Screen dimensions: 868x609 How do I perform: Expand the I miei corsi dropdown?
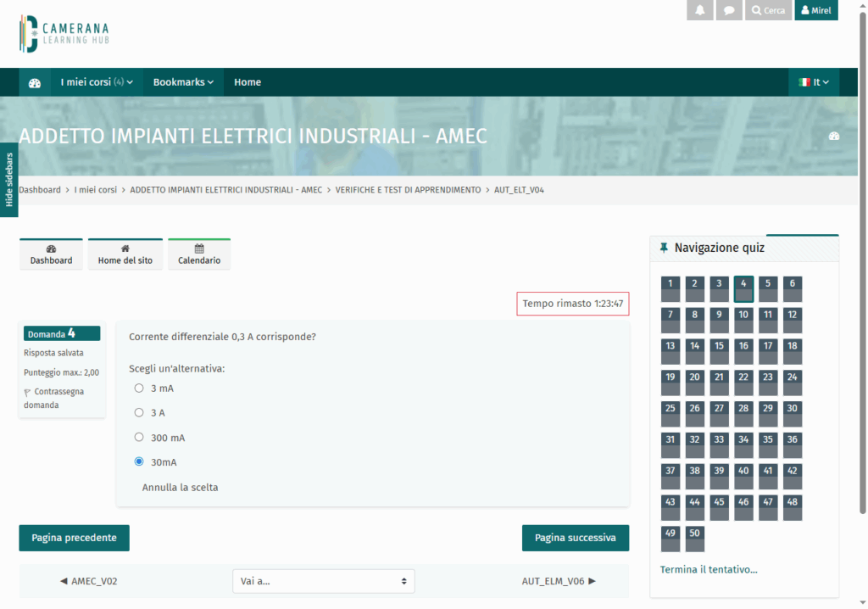[97, 82]
